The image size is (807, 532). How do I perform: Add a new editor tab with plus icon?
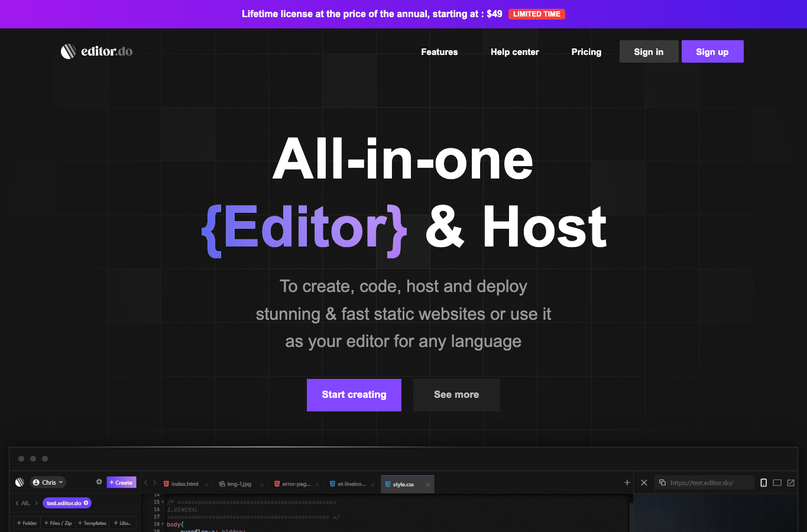pos(627,482)
